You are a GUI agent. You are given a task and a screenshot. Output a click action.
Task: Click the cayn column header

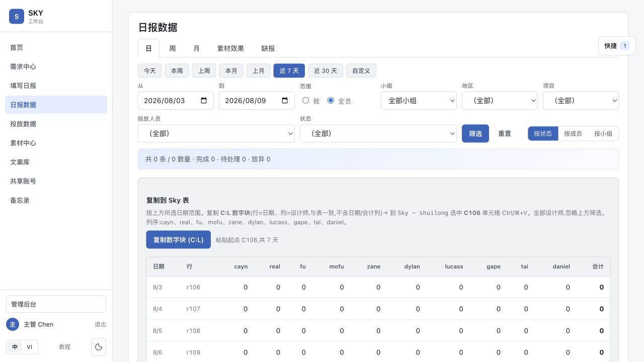pyautogui.click(x=241, y=266)
